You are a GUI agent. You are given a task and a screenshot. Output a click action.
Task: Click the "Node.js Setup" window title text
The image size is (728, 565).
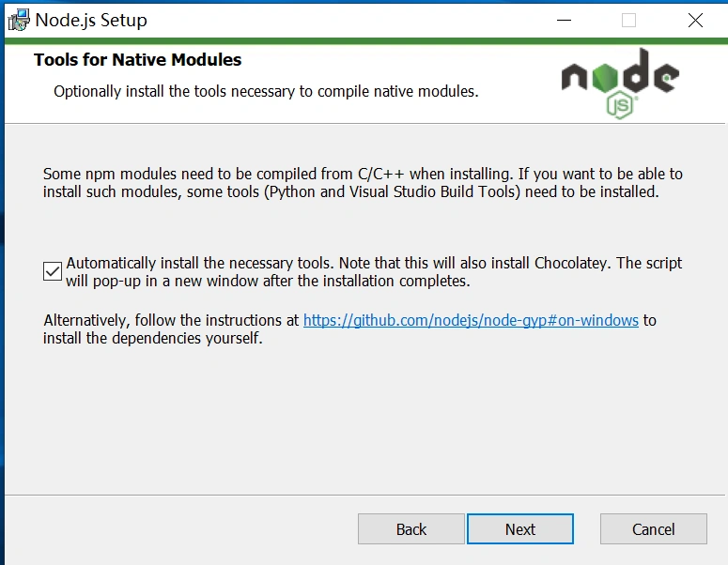(91, 20)
